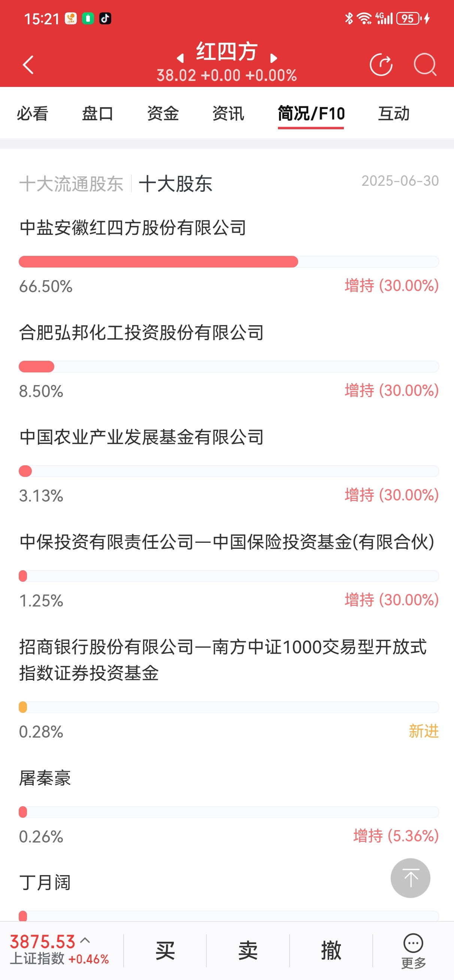Image resolution: width=454 pixels, height=980 pixels.
Task: Open shareholder 合肥弘邦化工投资股份有限公司
Action: coord(142,333)
